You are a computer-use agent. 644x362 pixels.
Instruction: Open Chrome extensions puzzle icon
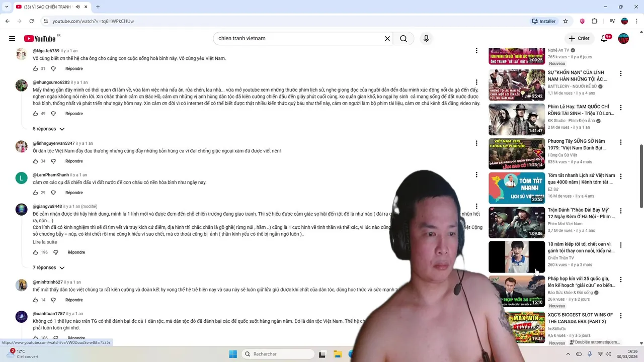[x=595, y=21]
